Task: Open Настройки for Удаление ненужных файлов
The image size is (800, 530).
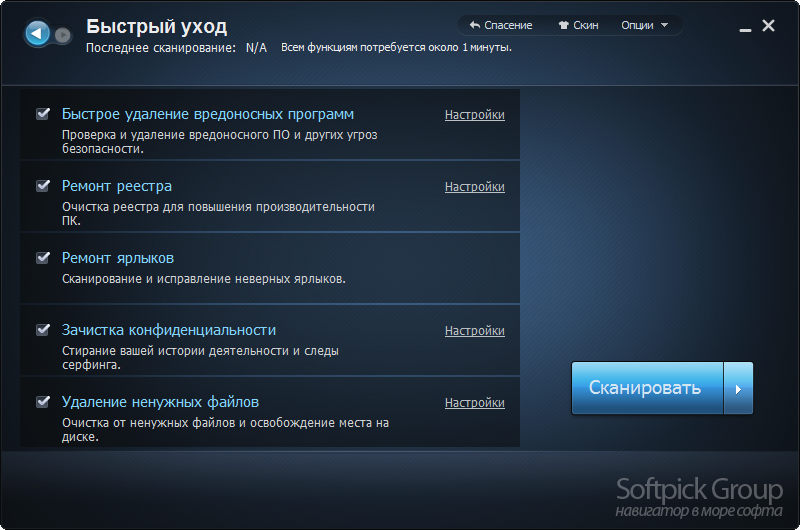Action: pos(474,402)
